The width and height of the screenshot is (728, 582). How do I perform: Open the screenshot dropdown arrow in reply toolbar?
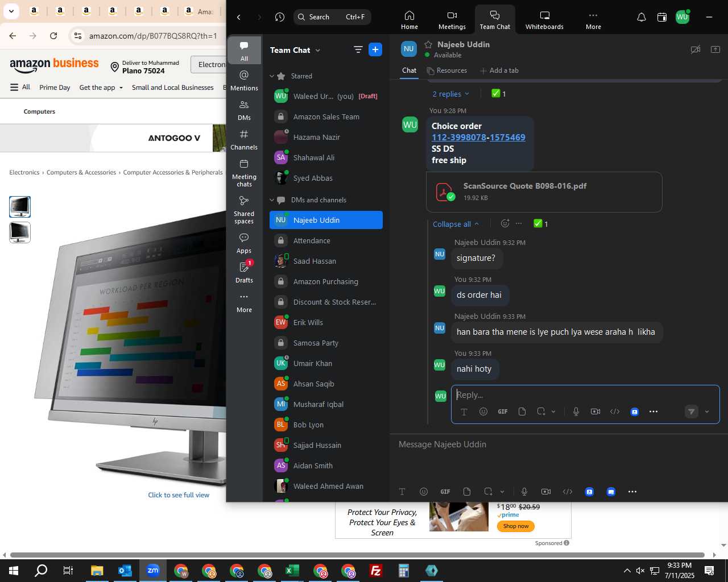pyautogui.click(x=553, y=411)
